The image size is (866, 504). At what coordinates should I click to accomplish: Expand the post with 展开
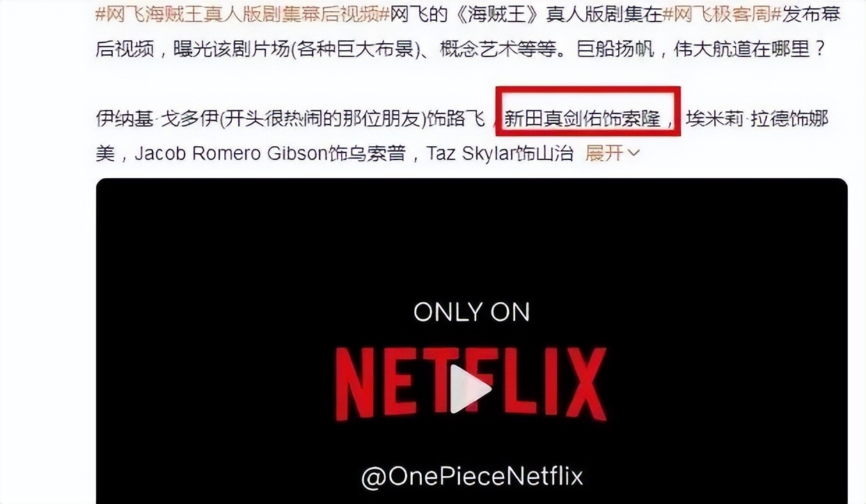pos(604,152)
